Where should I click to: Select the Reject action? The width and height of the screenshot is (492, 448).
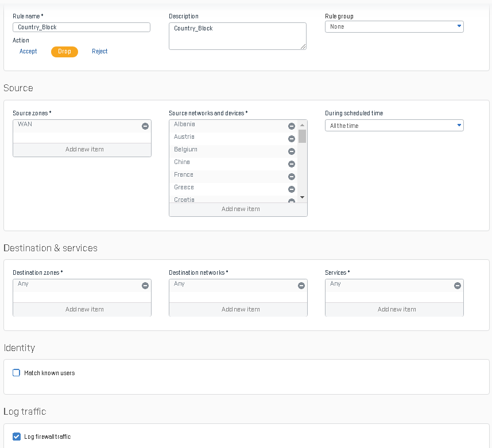coord(100,52)
